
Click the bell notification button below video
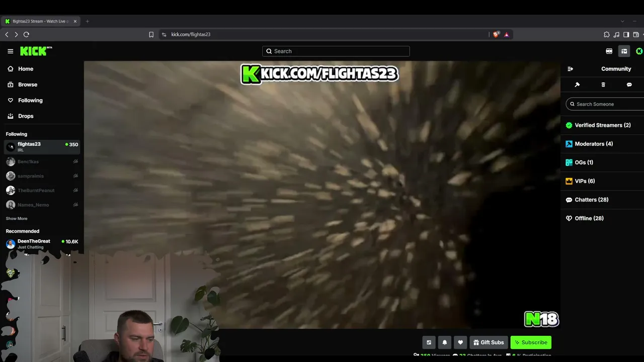445,342
